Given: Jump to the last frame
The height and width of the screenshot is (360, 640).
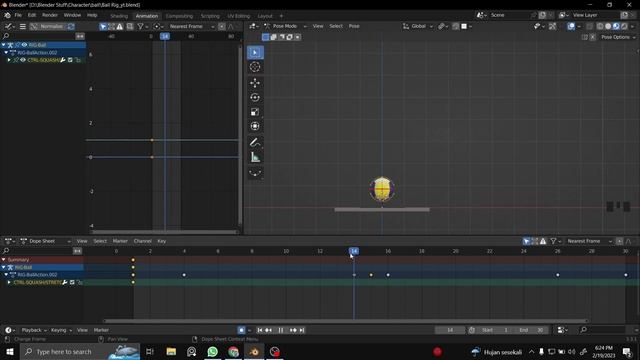Looking at the screenshot, I should (x=302, y=330).
